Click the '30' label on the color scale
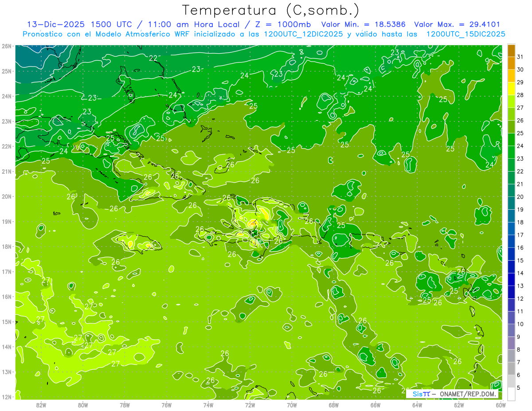The height and width of the screenshot is (411, 532). coord(520,70)
